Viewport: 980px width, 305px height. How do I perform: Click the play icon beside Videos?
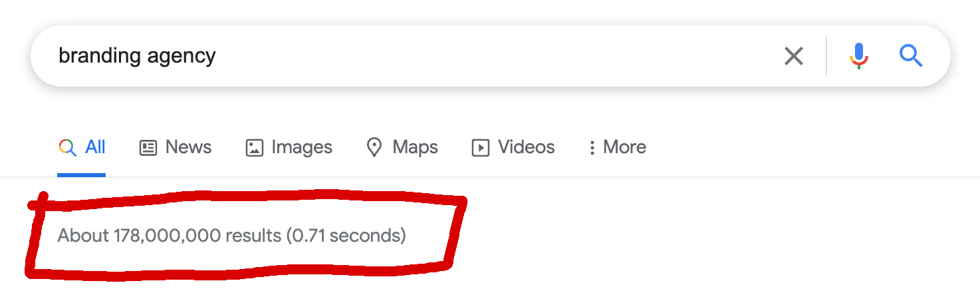481,147
